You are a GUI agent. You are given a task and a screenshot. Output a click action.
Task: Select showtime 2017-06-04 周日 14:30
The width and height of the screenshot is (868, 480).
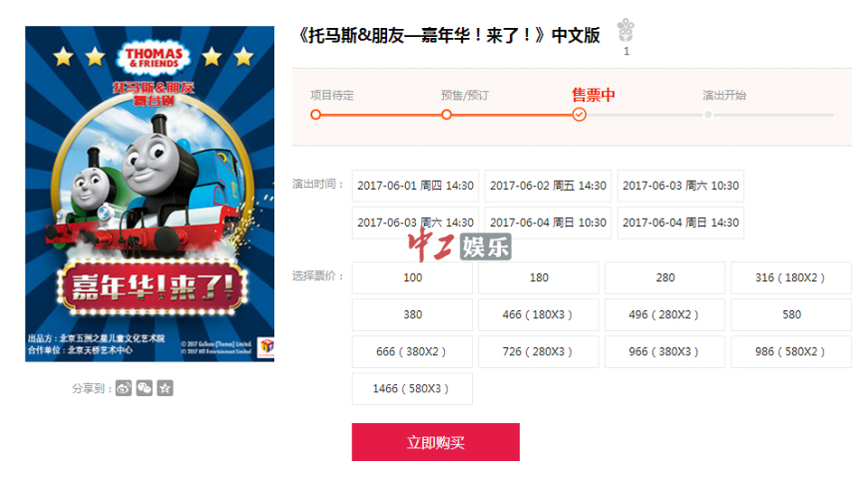click(x=680, y=222)
